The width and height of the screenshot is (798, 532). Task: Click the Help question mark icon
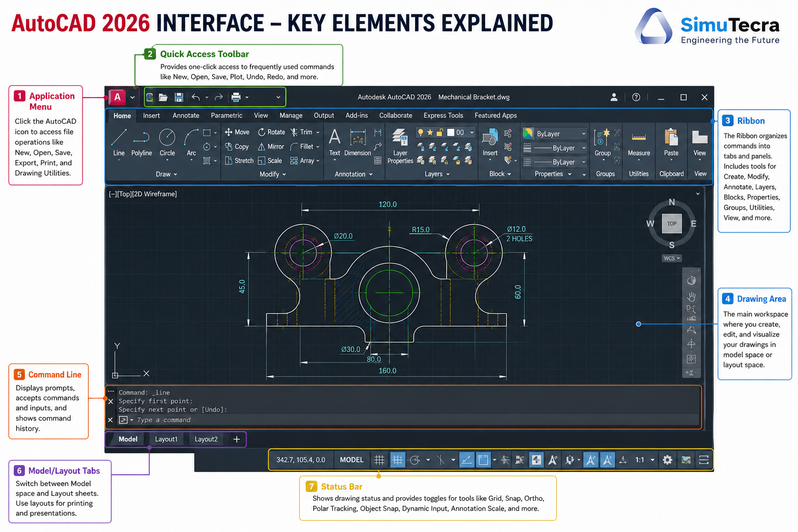(636, 97)
